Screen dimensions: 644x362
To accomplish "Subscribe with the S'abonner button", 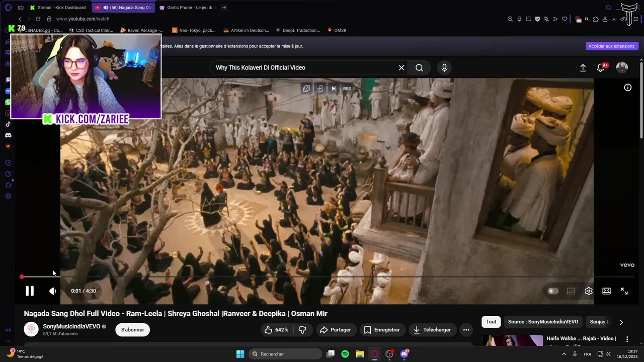I will (x=133, y=330).
